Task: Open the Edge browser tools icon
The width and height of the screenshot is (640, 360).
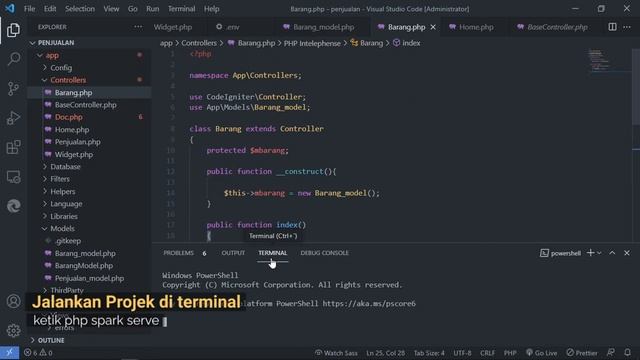Action: click(13, 206)
